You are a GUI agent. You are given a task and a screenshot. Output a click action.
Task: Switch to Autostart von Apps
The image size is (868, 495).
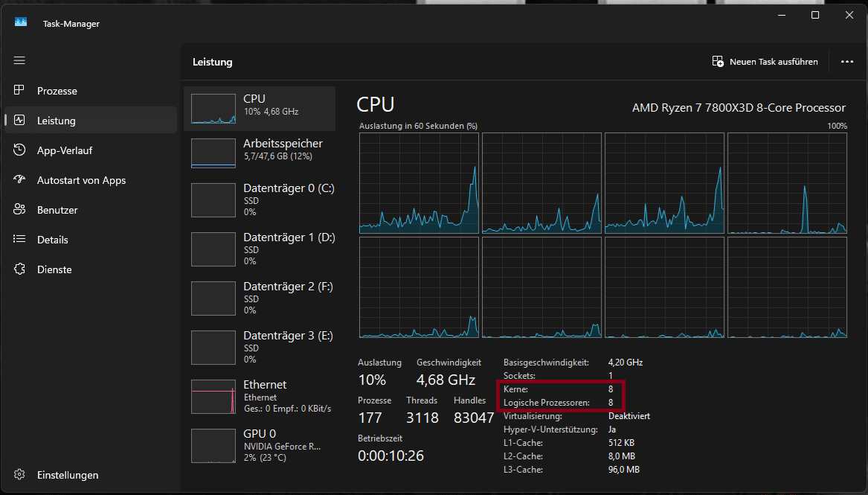click(x=90, y=180)
